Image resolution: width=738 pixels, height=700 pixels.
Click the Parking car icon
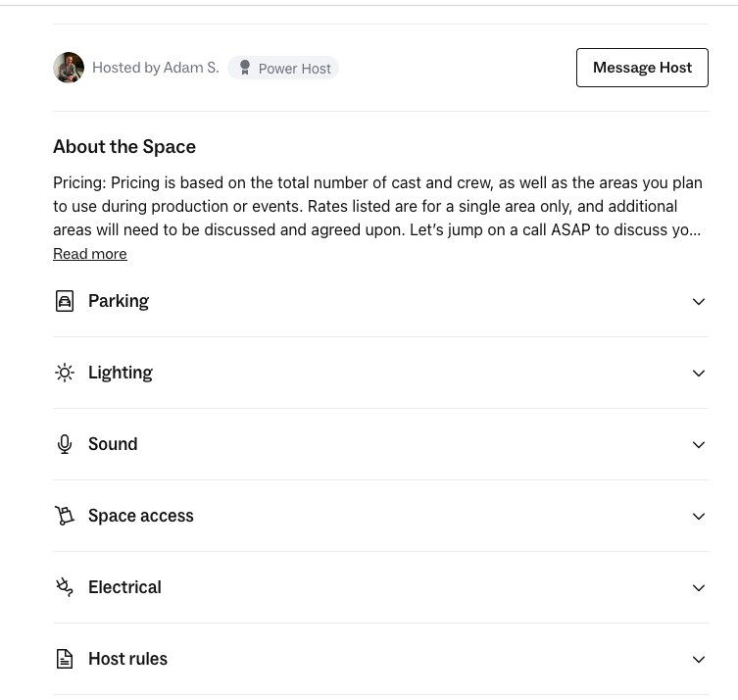[x=65, y=301]
